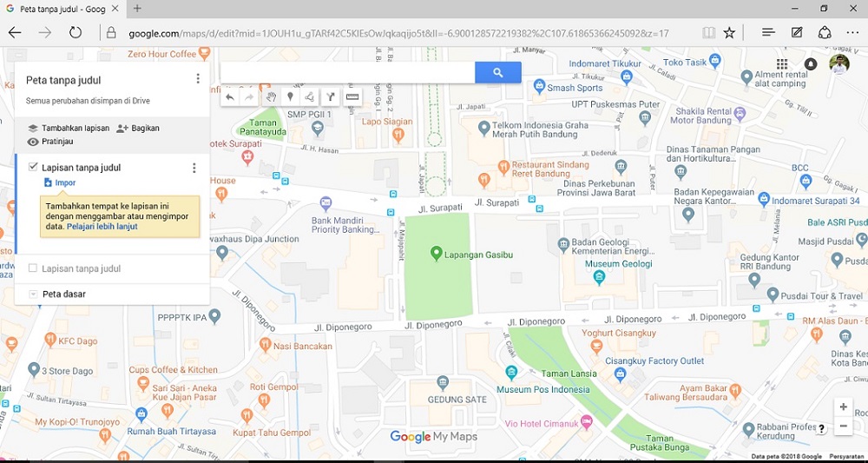Open the add directions tool

pos(331,97)
